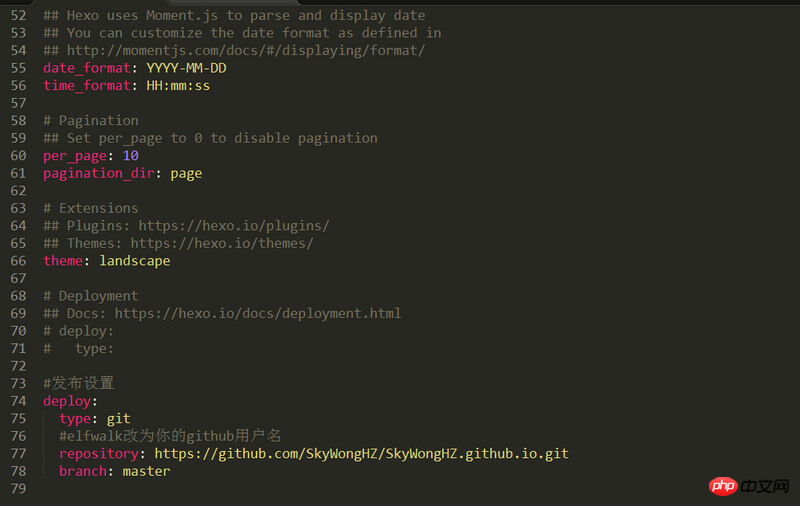Click line number 55 in gutter
Screen dimensions: 800x506
(18, 68)
